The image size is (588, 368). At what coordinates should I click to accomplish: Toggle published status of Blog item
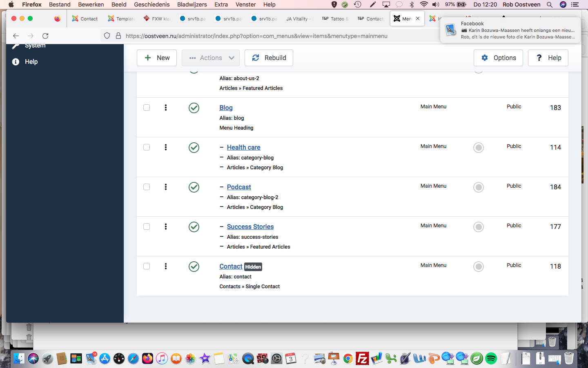[x=194, y=108]
